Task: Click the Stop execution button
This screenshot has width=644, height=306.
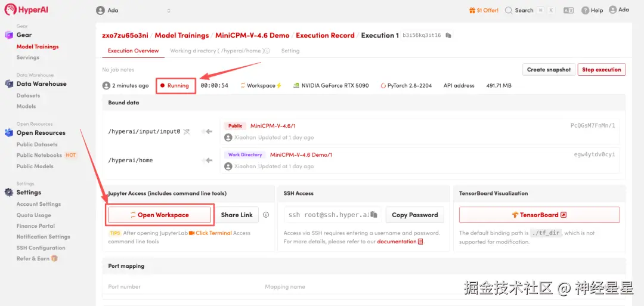Action: pos(601,69)
